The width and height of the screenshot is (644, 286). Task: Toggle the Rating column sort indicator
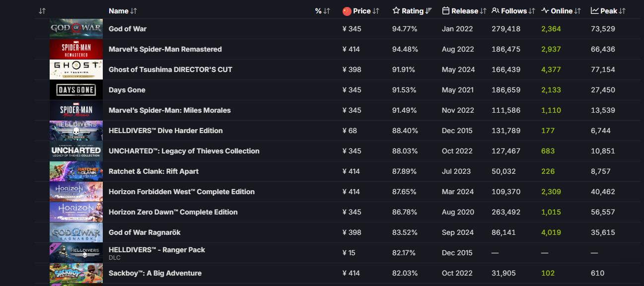[x=429, y=11]
